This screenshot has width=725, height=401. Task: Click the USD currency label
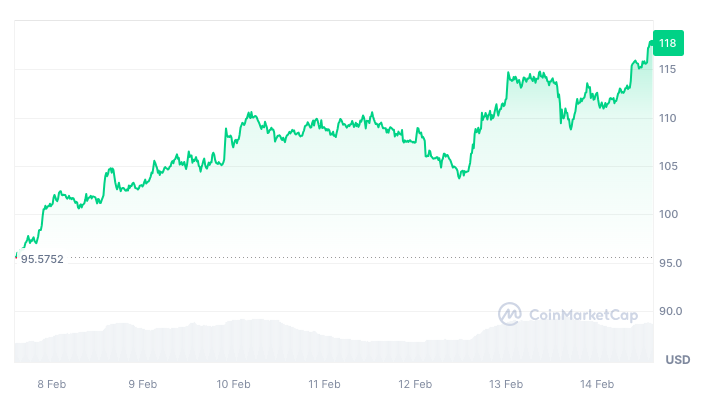tap(678, 360)
